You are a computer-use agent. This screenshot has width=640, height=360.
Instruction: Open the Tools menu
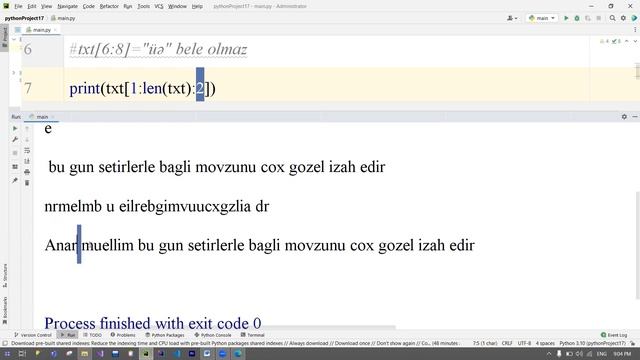[x=143, y=6]
